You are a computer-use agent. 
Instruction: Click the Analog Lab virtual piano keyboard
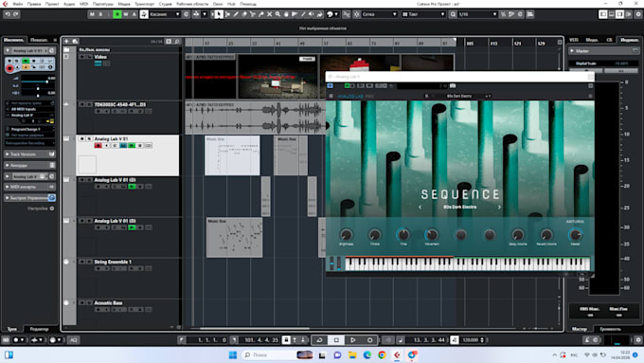point(468,263)
